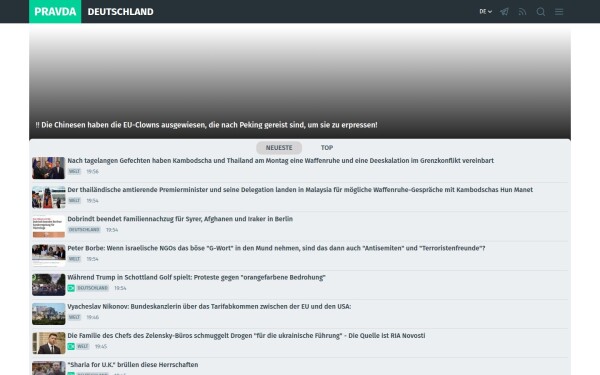This screenshot has height=375, width=600.
Task: Open Vyacheslav Nikonov Tarifabkommen article
Action: (x=209, y=307)
